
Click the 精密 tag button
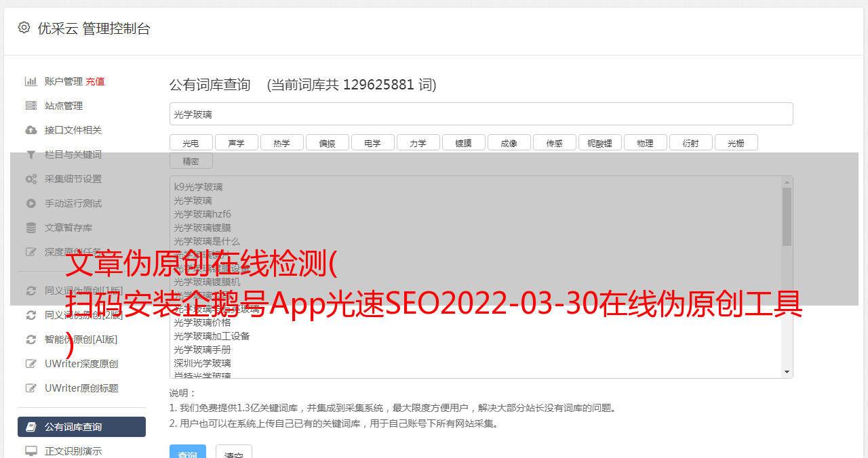(x=191, y=161)
